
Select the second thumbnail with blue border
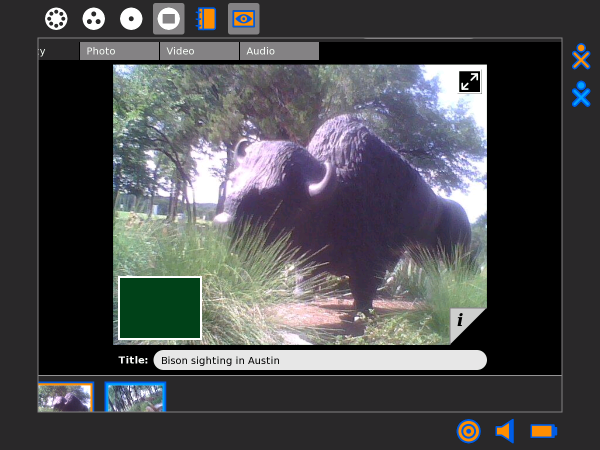tap(135, 398)
